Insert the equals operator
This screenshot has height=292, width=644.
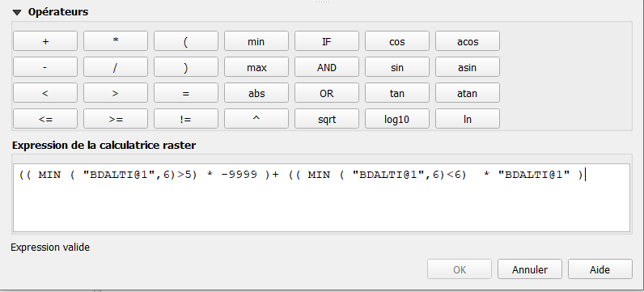(186, 93)
